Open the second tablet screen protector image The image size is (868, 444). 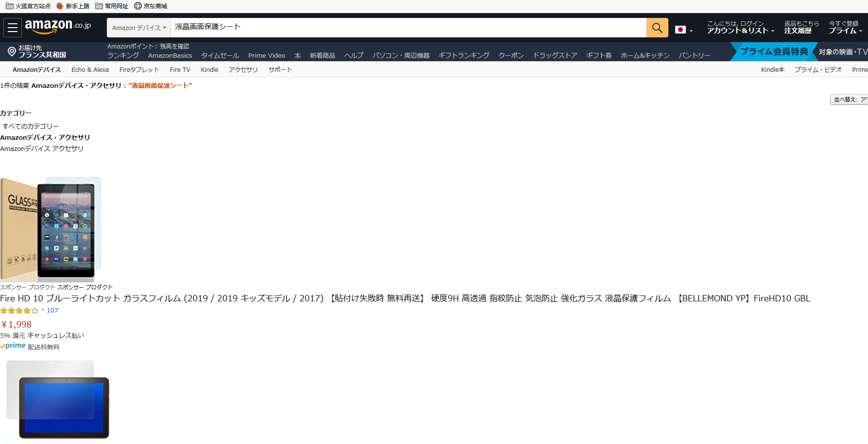click(x=57, y=399)
